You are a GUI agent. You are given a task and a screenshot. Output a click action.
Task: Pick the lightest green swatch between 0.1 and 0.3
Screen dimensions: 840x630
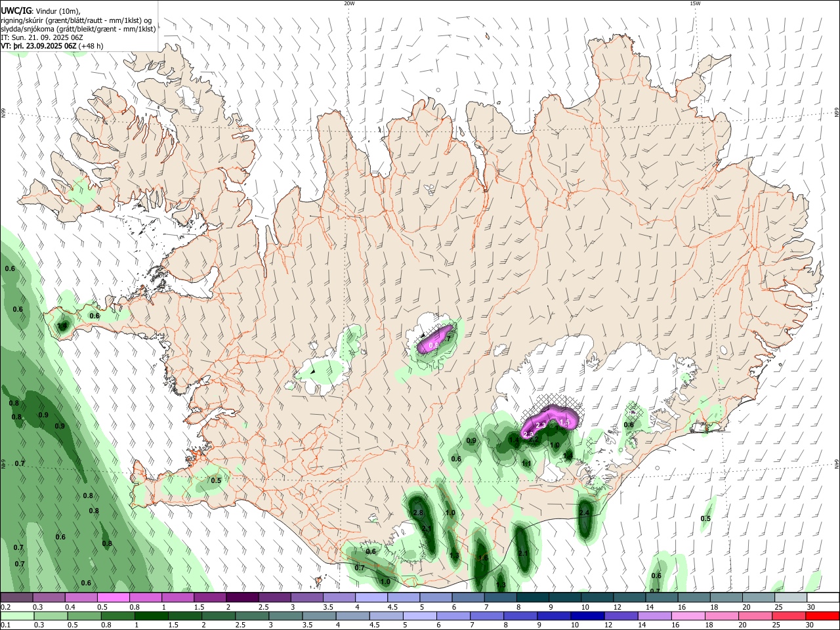coord(17,616)
